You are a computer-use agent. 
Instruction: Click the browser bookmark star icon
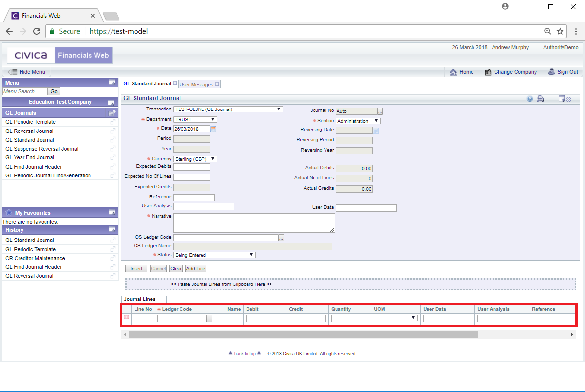pyautogui.click(x=560, y=31)
